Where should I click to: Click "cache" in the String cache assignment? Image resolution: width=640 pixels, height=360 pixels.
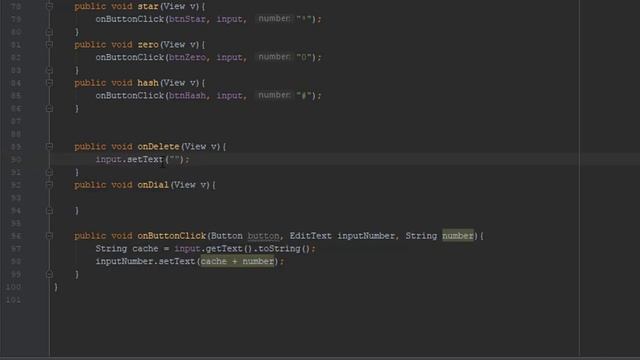pyautogui.click(x=145, y=248)
